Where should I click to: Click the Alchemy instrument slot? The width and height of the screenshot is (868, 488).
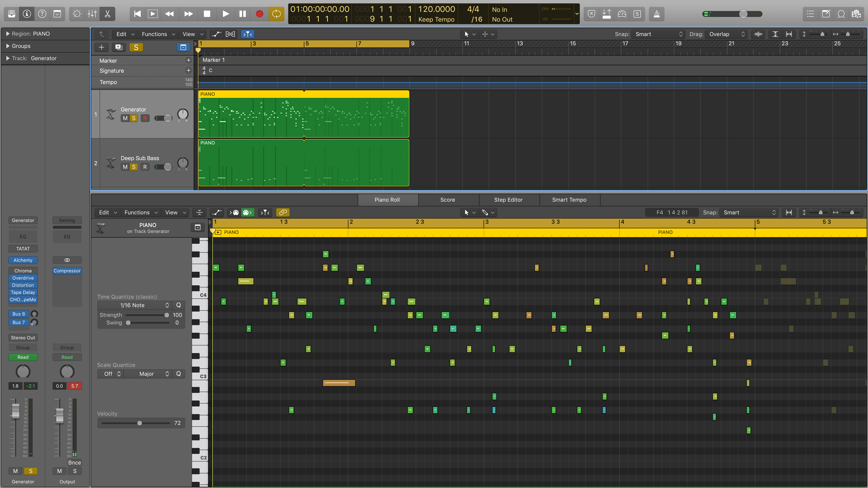(23, 260)
